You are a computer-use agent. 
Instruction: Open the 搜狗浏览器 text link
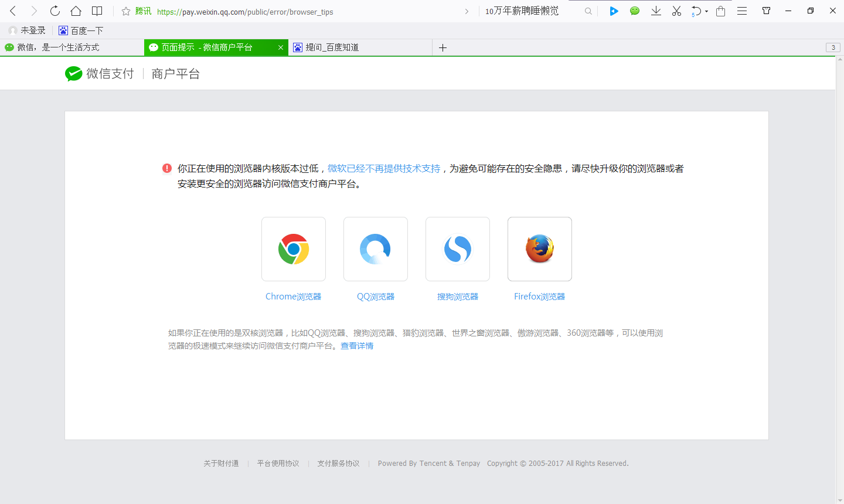pyautogui.click(x=458, y=297)
